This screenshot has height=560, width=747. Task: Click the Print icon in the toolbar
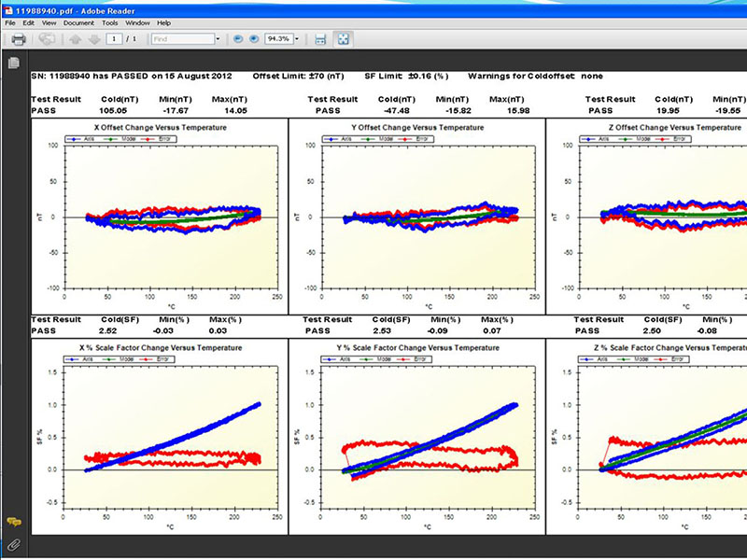(19, 39)
